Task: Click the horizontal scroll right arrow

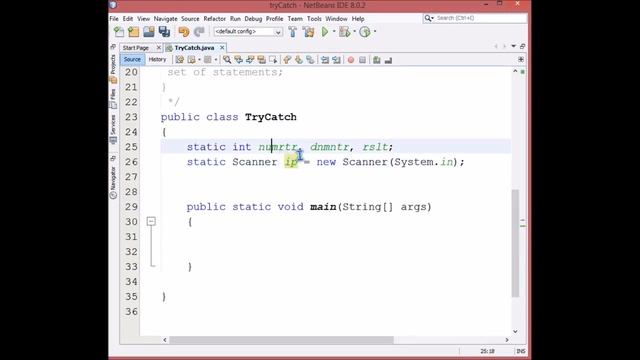Action: point(507,340)
